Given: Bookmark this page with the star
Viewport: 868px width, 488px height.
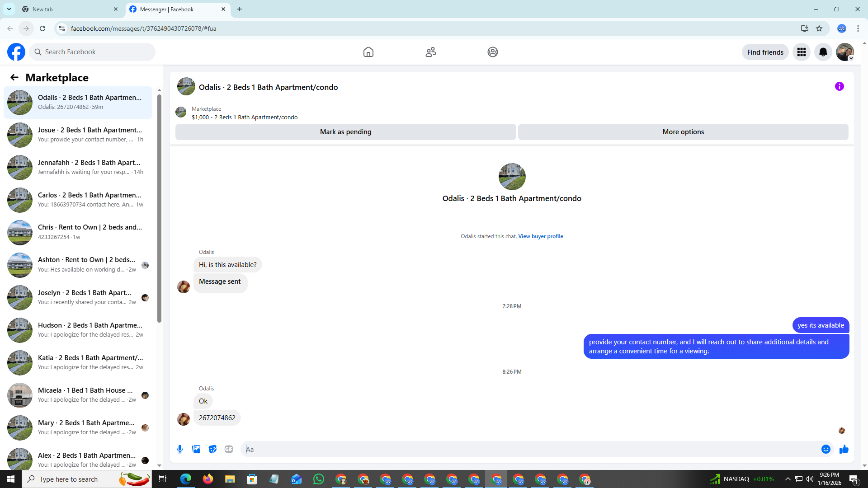Looking at the screenshot, I should [819, 28].
